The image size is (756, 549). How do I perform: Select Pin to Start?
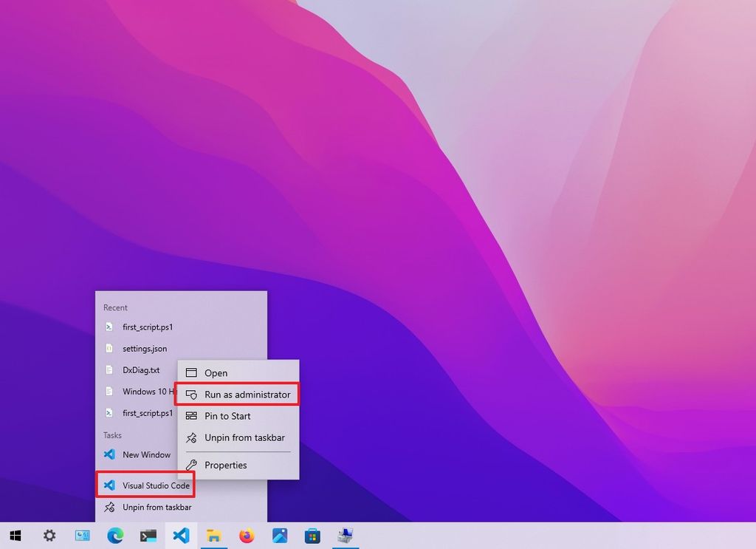pyautogui.click(x=229, y=415)
